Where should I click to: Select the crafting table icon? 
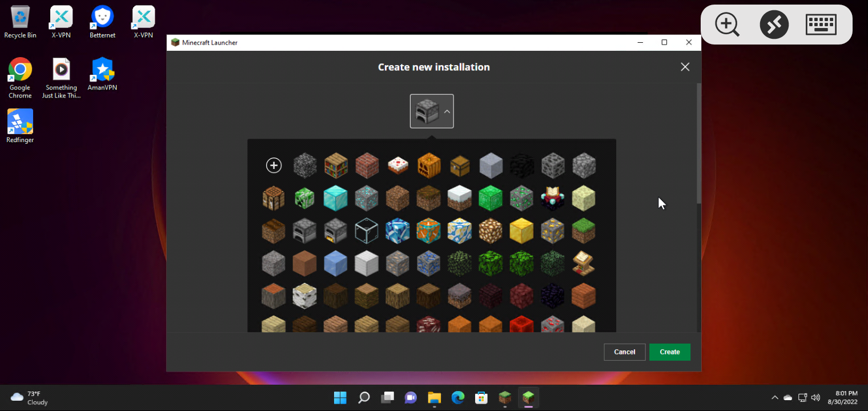pyautogui.click(x=274, y=198)
